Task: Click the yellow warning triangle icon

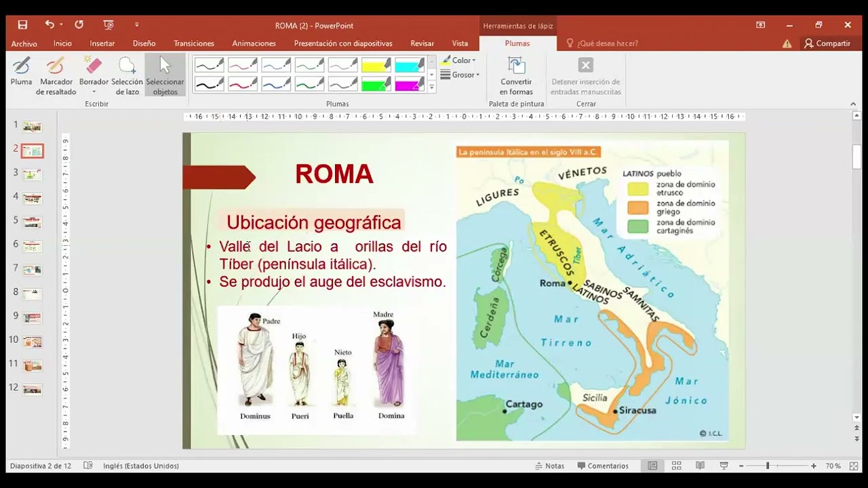Action: [x=787, y=43]
